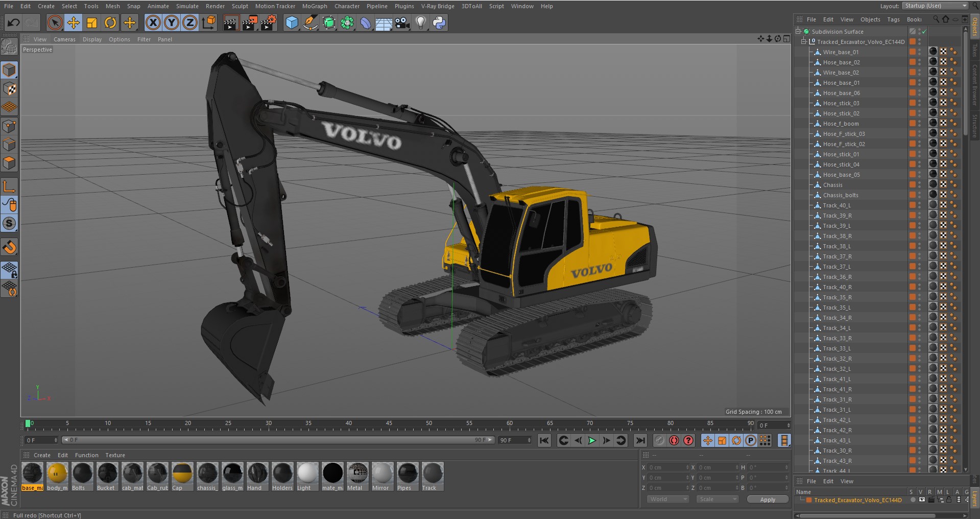980x519 pixels.
Task: Add a Floor environment object
Action: click(x=384, y=22)
